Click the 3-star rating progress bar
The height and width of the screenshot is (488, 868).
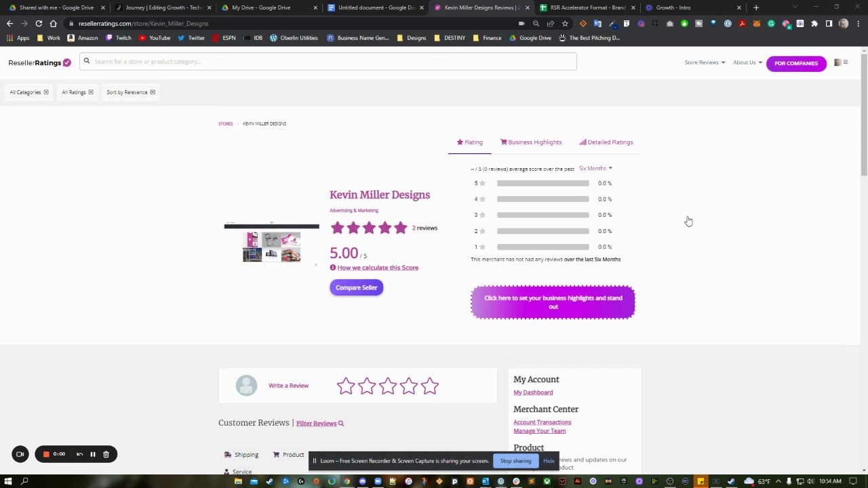tap(542, 215)
